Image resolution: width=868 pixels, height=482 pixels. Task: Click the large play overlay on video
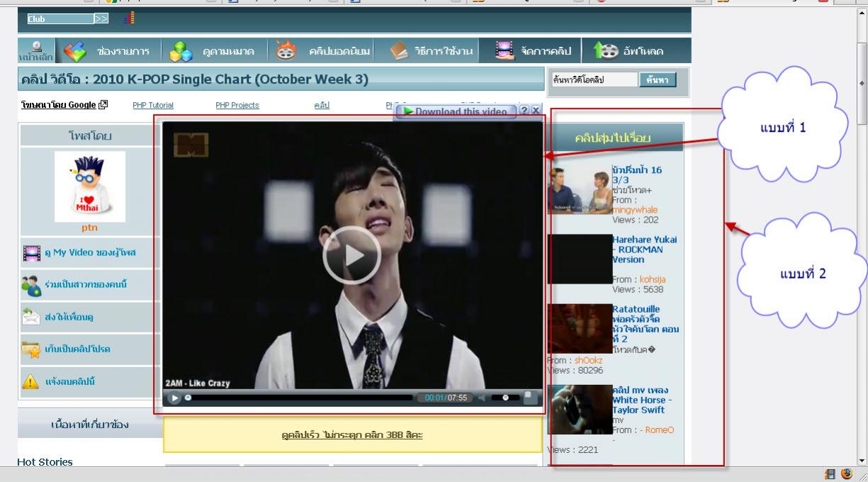(x=352, y=256)
